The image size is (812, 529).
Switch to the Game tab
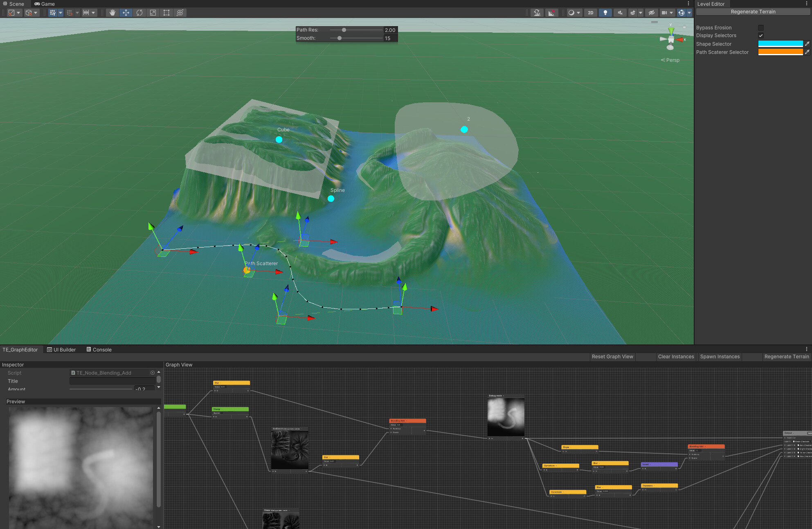point(44,4)
